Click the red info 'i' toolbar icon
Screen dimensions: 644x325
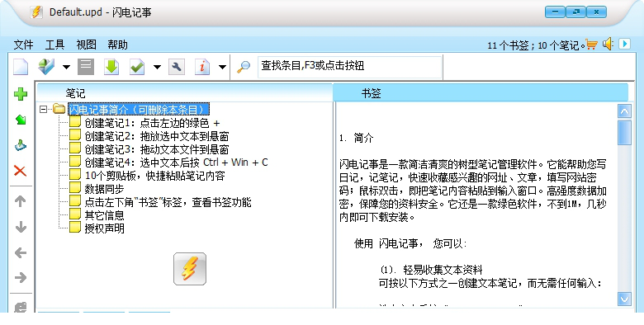tap(202, 67)
